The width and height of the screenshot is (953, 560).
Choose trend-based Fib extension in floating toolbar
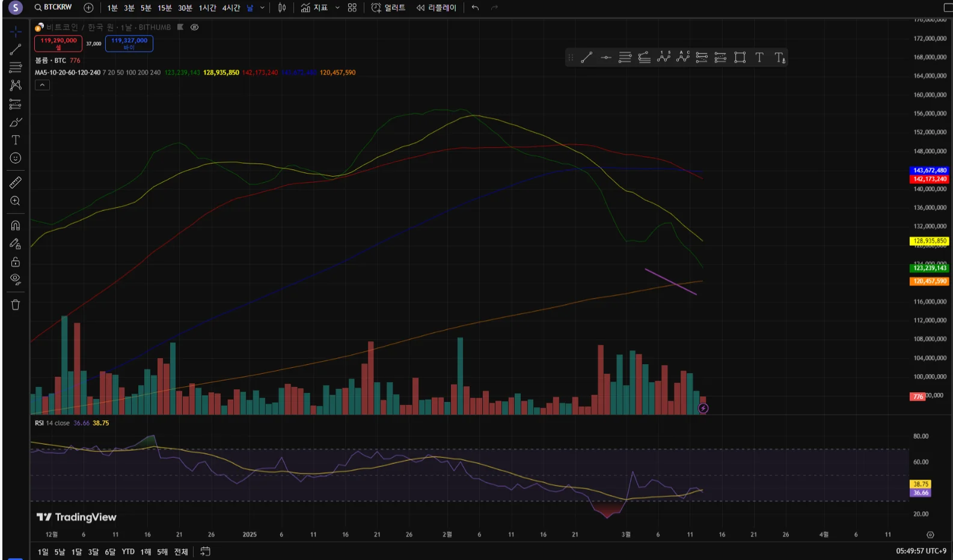(644, 58)
